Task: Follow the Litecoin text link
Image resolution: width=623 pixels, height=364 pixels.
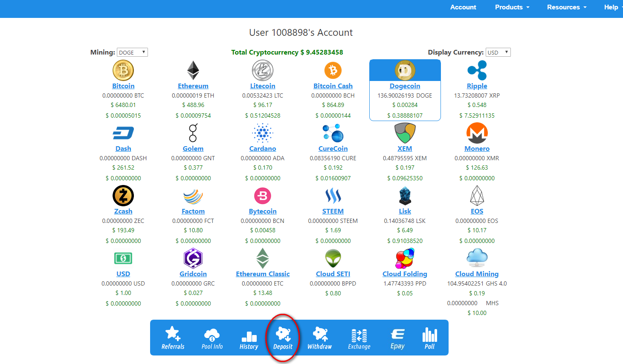Action: tap(263, 86)
